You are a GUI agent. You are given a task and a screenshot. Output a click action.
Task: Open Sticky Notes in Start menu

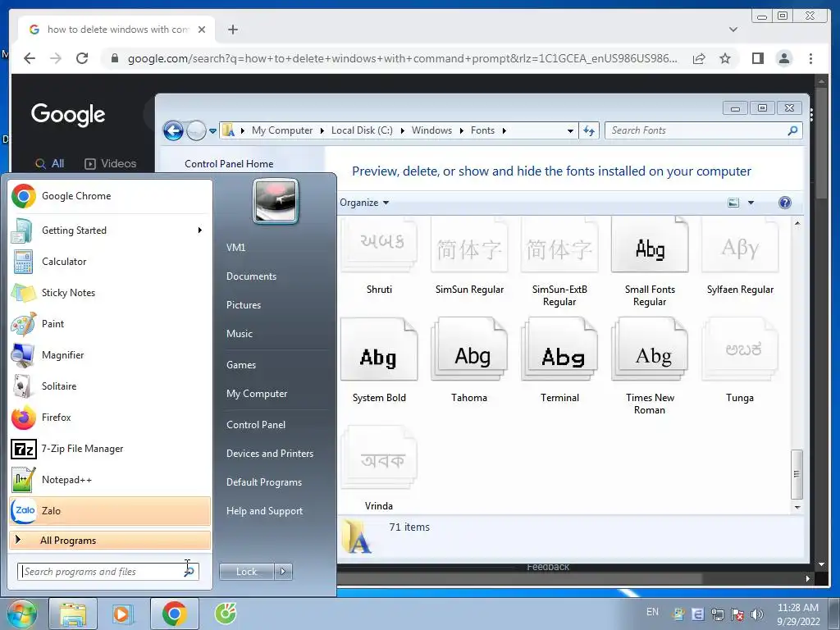110,293
